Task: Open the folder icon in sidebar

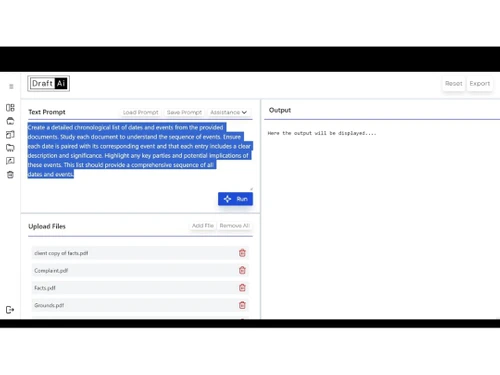Action: (x=10, y=148)
